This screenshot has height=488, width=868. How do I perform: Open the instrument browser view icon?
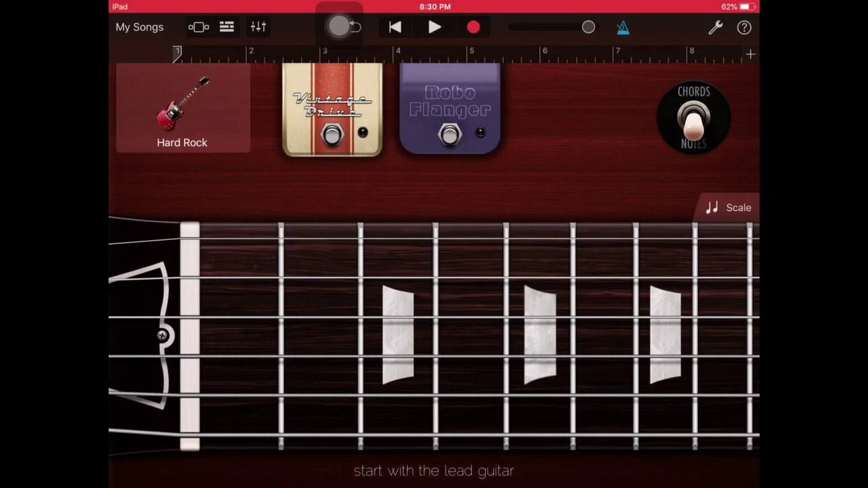(x=199, y=27)
